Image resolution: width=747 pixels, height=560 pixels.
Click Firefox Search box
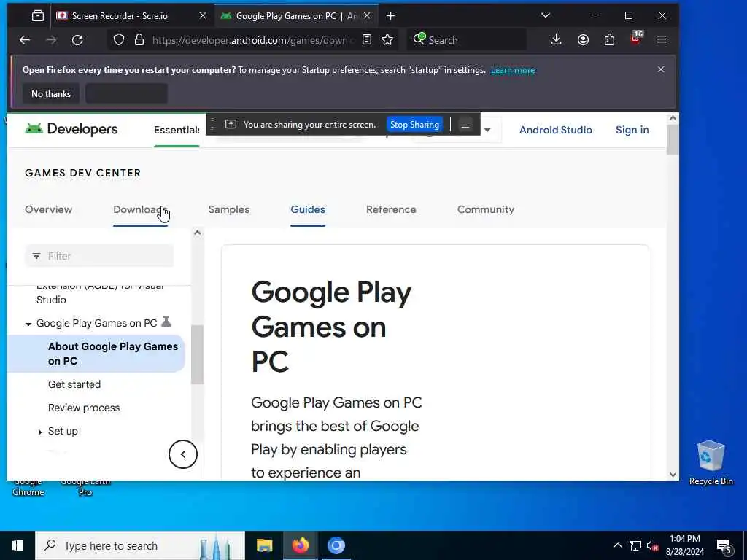[467, 40]
